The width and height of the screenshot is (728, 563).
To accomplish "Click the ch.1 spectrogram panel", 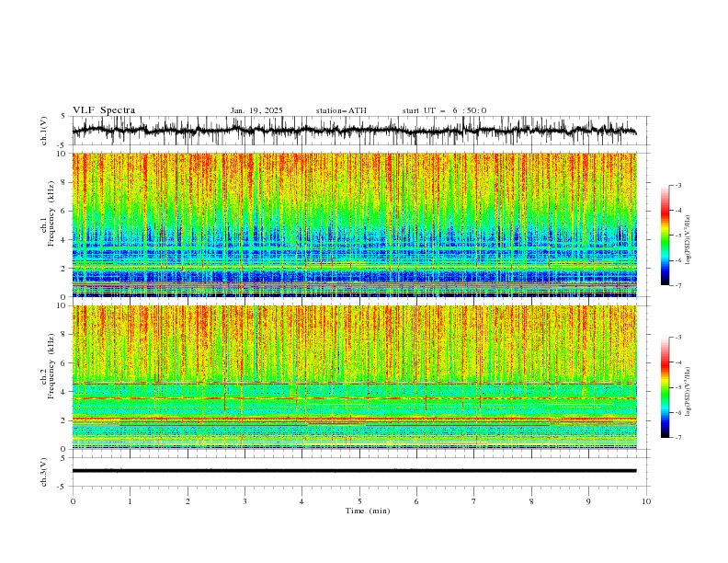I will (x=354, y=224).
